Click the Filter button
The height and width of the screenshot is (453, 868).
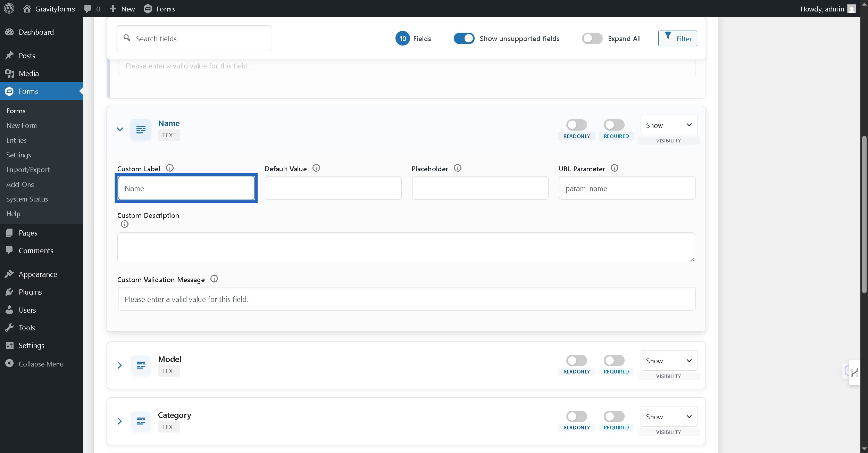click(x=677, y=38)
